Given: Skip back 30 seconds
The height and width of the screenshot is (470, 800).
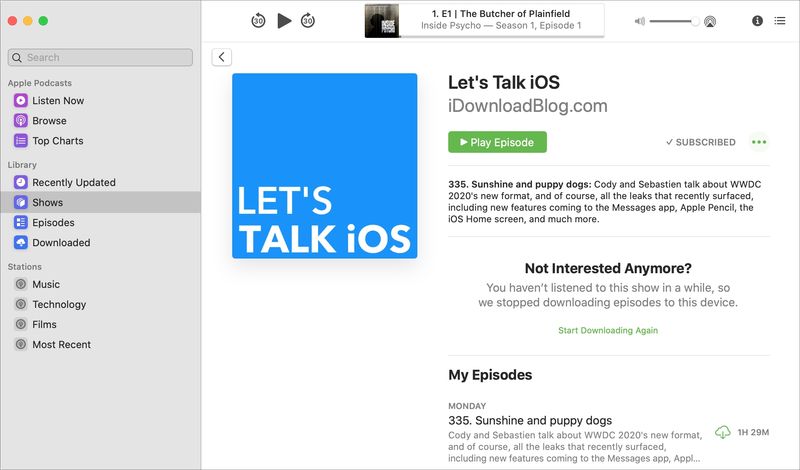Looking at the screenshot, I should pyautogui.click(x=258, y=21).
